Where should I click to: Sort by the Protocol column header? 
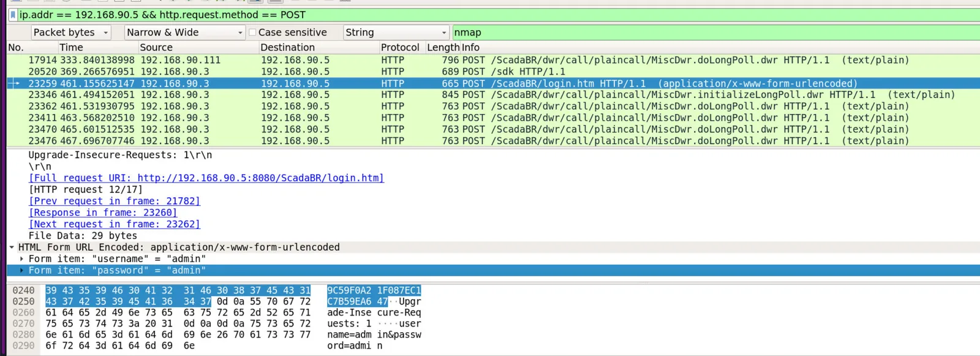pos(400,47)
